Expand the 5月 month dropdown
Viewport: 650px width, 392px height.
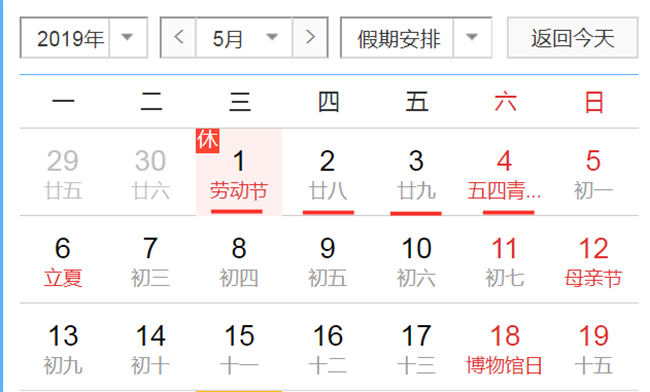click(x=244, y=38)
